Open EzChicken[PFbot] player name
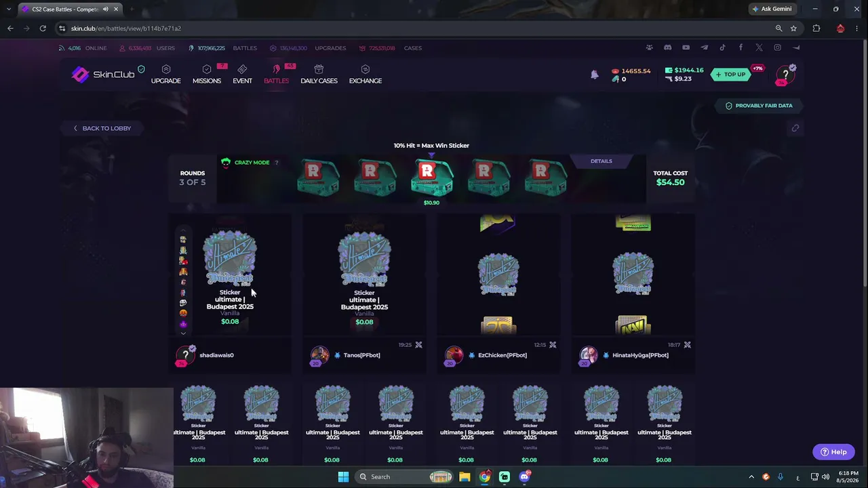868x488 pixels. [502, 355]
